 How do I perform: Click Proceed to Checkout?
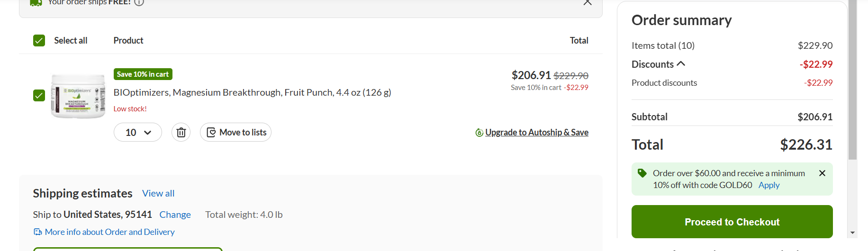click(732, 222)
